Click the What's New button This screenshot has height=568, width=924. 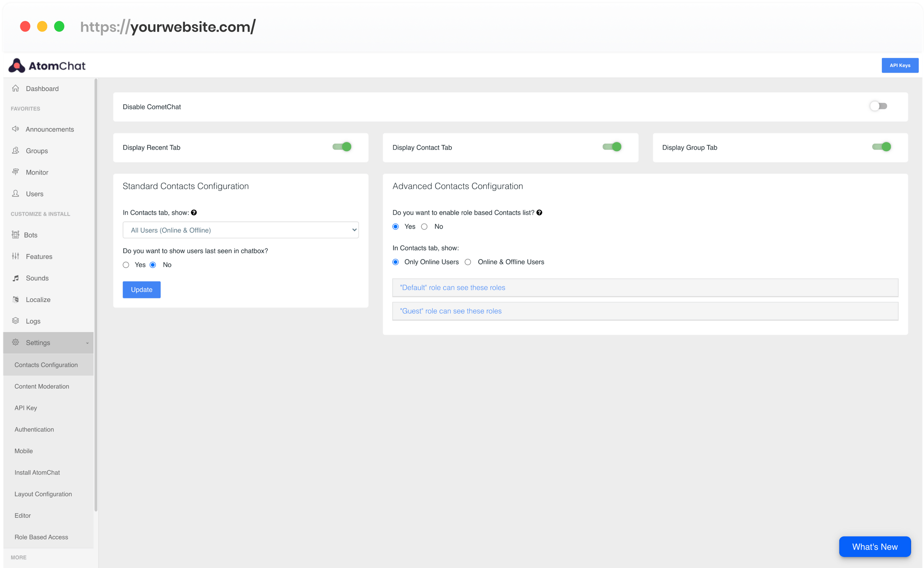pyautogui.click(x=875, y=547)
